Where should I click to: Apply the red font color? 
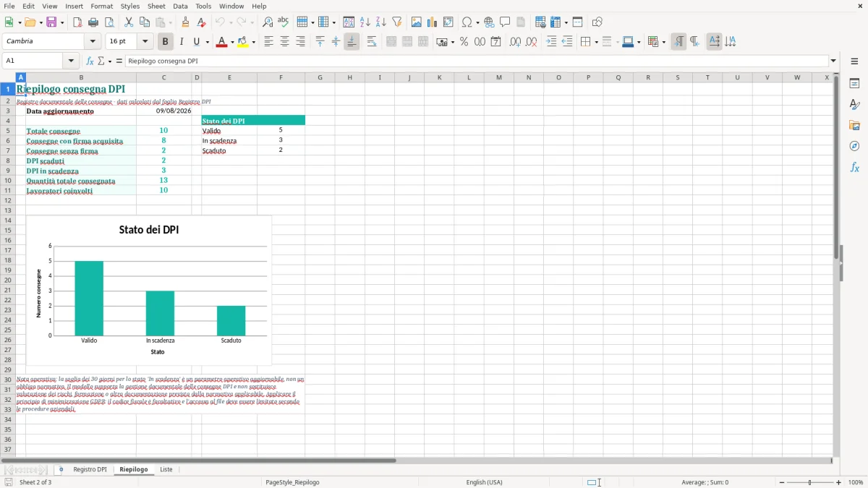coord(221,42)
